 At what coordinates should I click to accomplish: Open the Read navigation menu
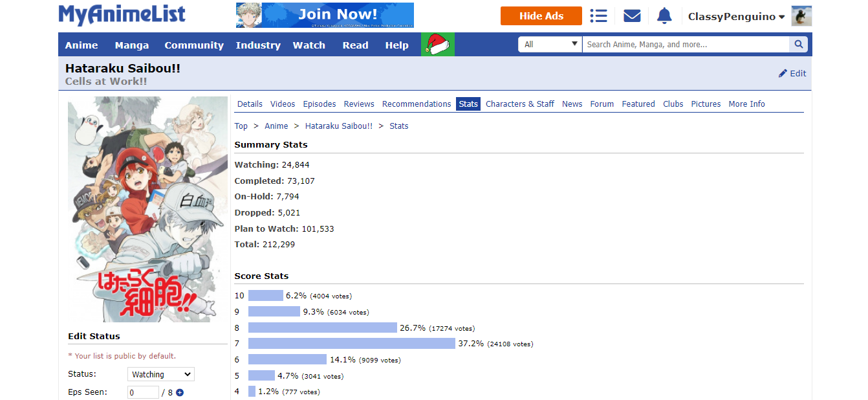point(355,45)
